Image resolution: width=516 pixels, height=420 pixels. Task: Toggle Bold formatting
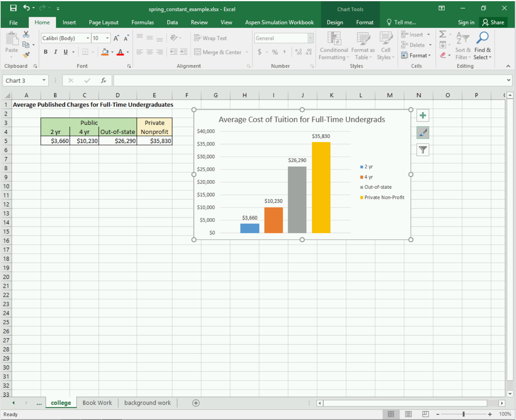coord(45,52)
